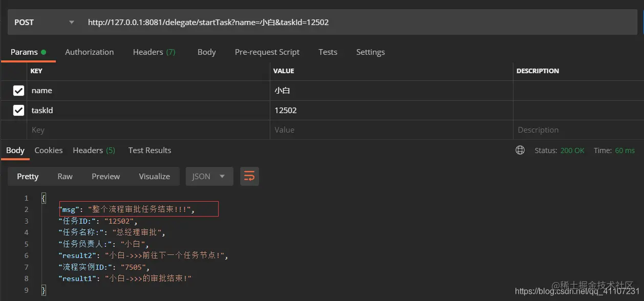Switch to the Authorization tab
Image resolution: width=644 pixels, height=301 pixels.
click(90, 52)
